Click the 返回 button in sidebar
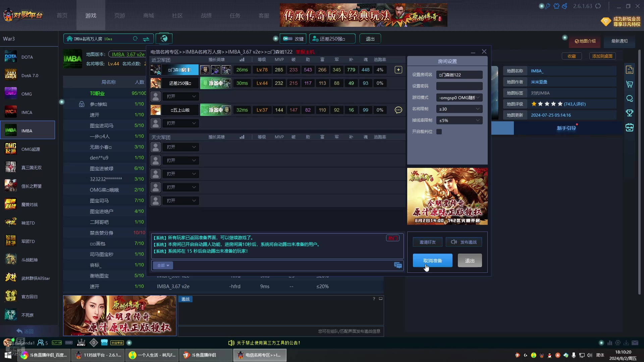Image resolution: width=644 pixels, height=362 pixels. (25, 331)
